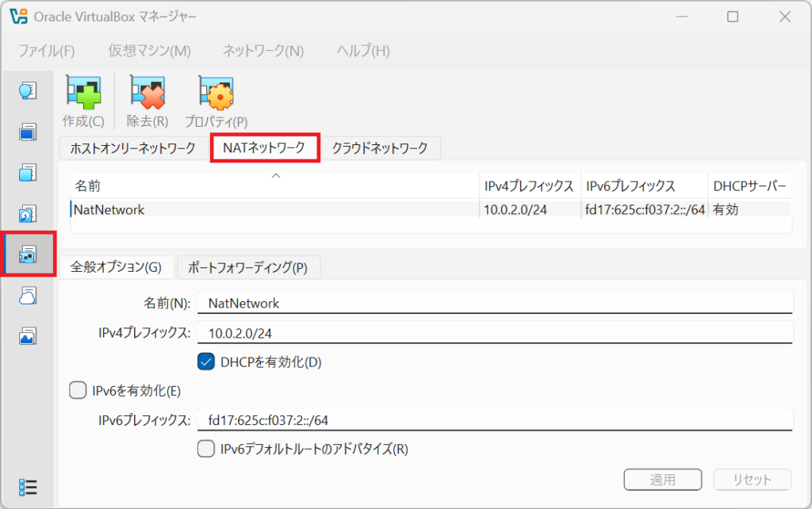Screen dimensions: 812x509
Task: Click the Create (作成) network icon
Action: (x=83, y=94)
